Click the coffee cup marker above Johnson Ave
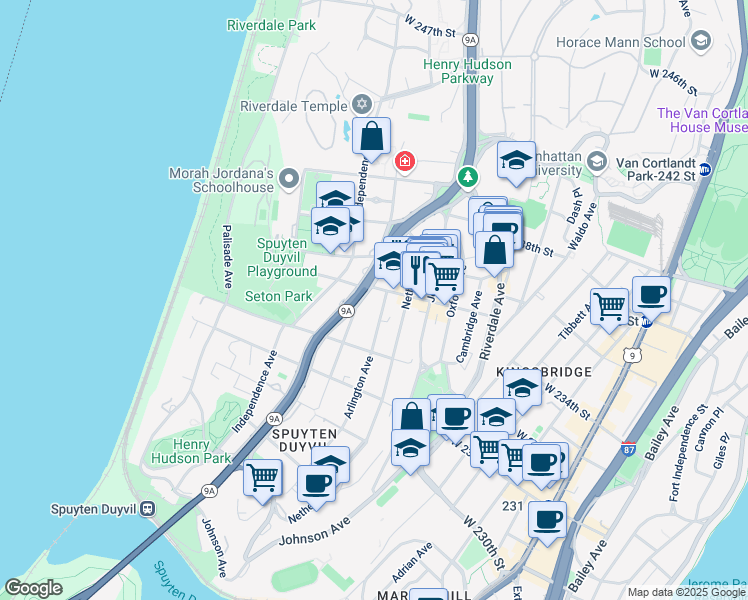Image resolution: width=748 pixels, height=600 pixels. coord(316,485)
